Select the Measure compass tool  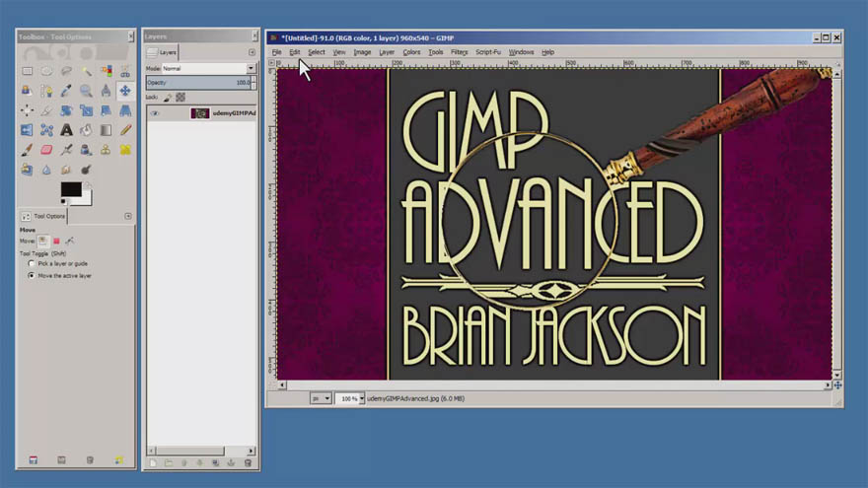pos(107,91)
